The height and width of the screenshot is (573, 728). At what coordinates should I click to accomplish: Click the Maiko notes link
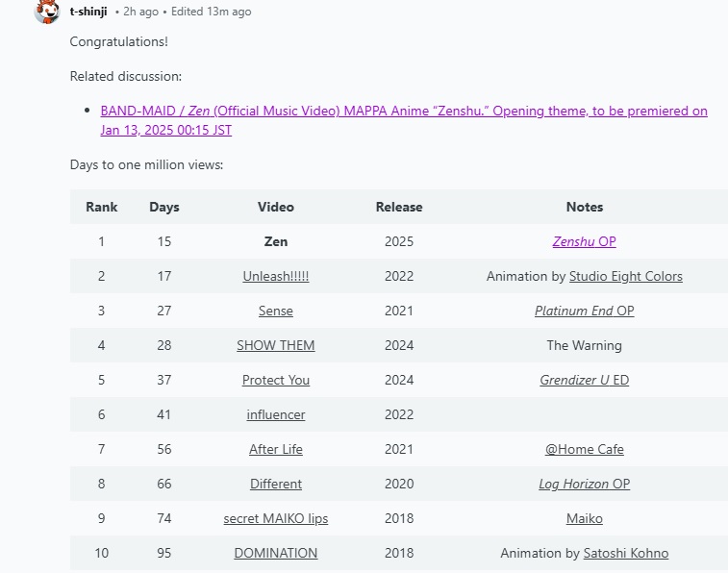[x=584, y=518]
